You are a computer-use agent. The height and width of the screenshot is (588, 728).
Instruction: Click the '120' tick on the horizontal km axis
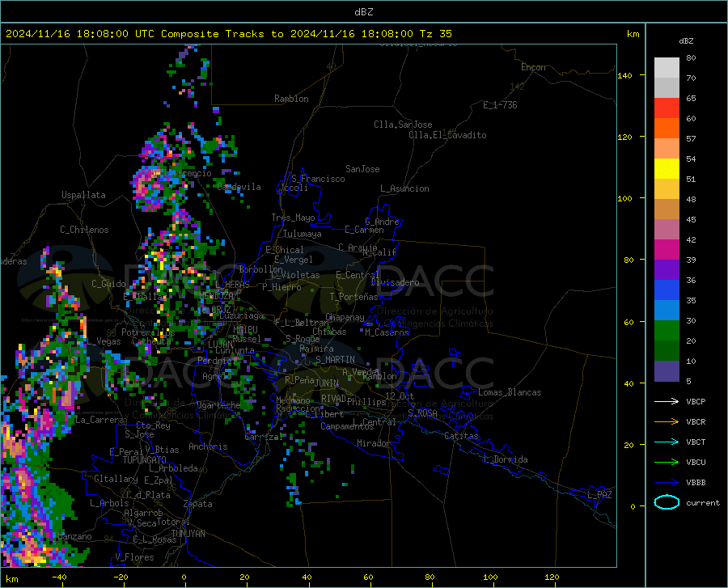[552, 577]
